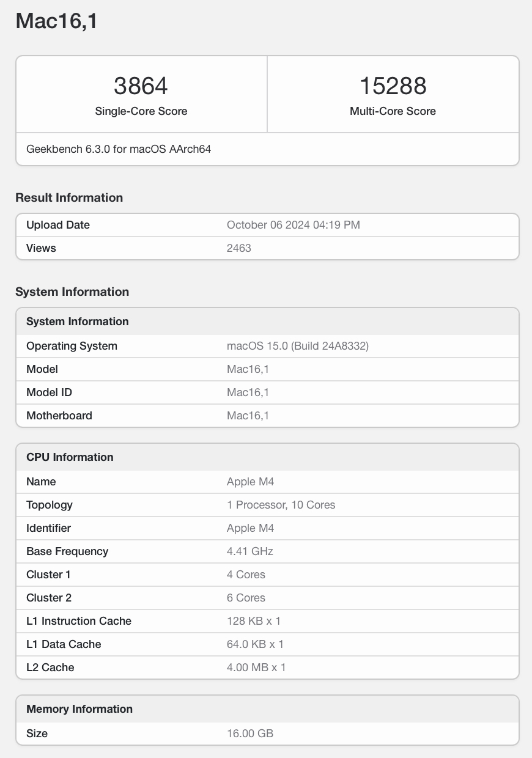
Task: Open the Memory Information panel header
Action: click(79, 708)
